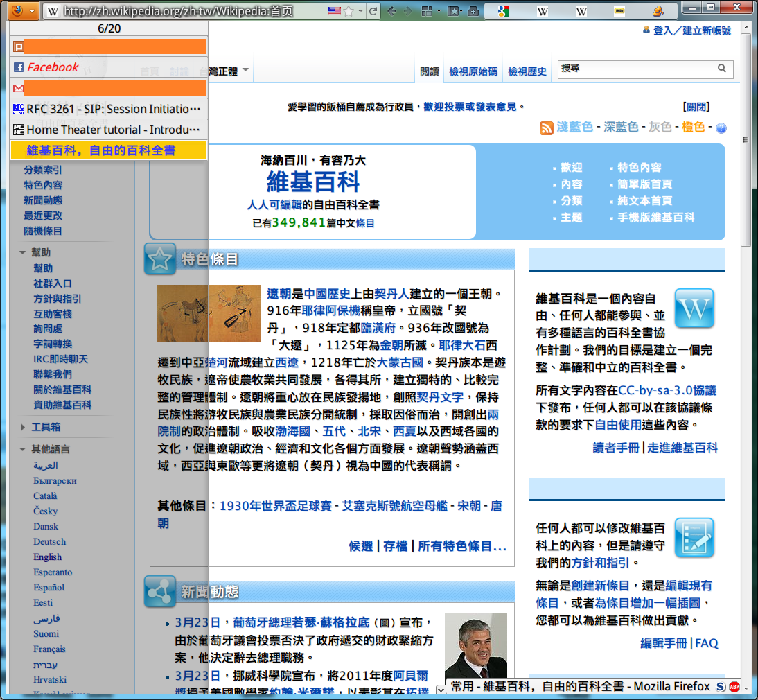Click the US flag icon in address bar
Screen dimensions: 758x700
coord(334,11)
